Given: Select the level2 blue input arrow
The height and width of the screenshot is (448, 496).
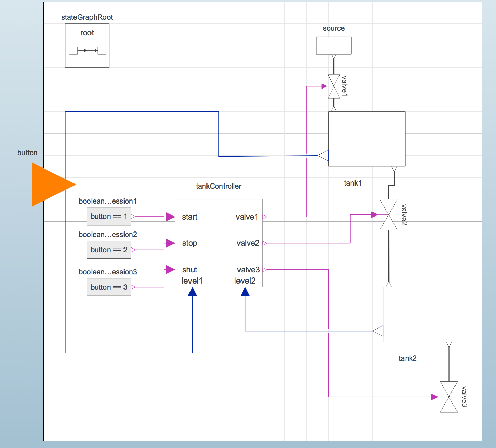Looking at the screenshot, I should [245, 292].
